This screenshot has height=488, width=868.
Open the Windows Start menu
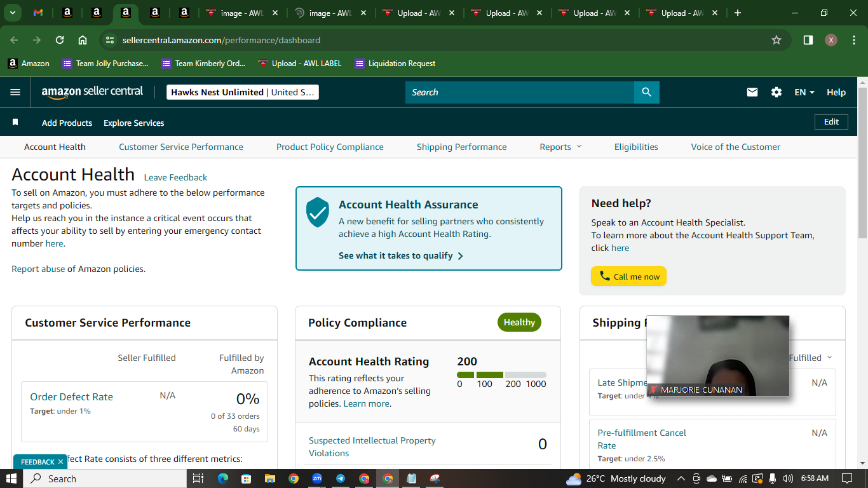(11, 478)
